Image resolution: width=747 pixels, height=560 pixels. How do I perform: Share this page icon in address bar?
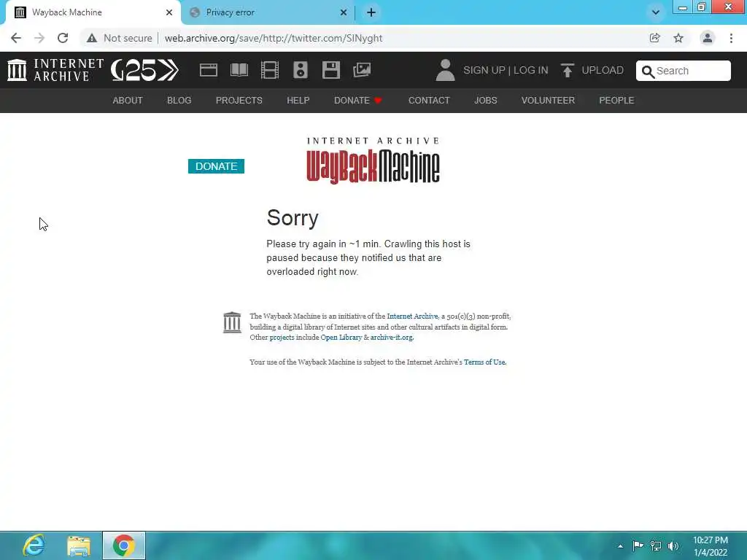coord(654,38)
